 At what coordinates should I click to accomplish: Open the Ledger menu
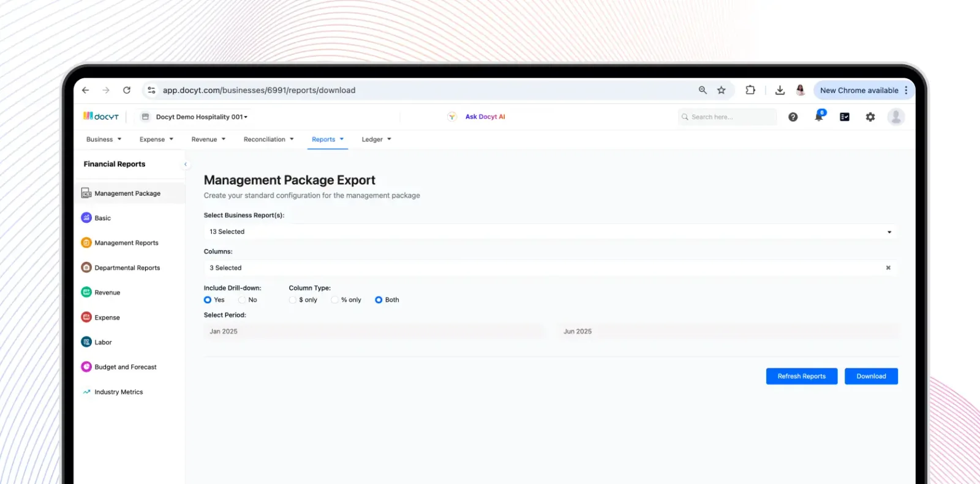[x=376, y=140]
